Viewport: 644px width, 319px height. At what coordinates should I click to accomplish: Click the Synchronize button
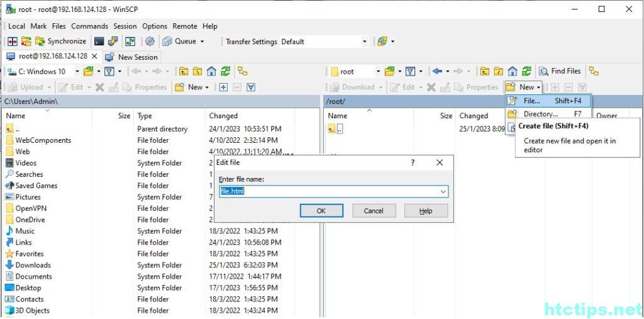[61, 42]
